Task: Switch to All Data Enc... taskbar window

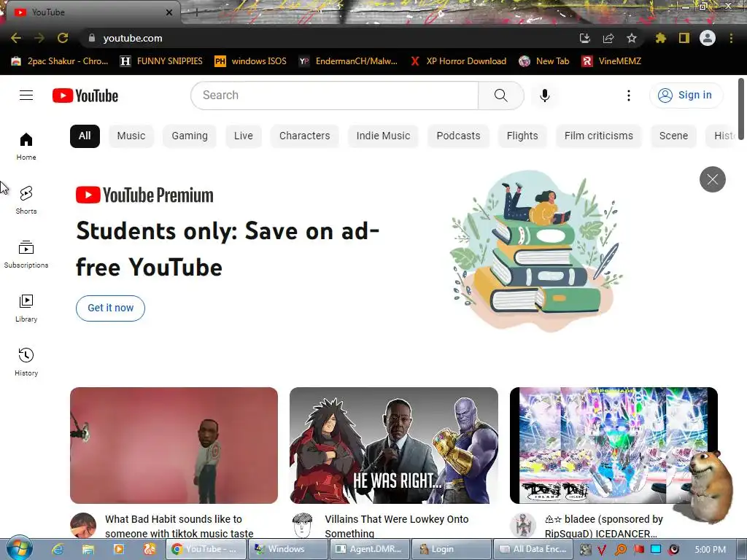Action: [532, 549]
